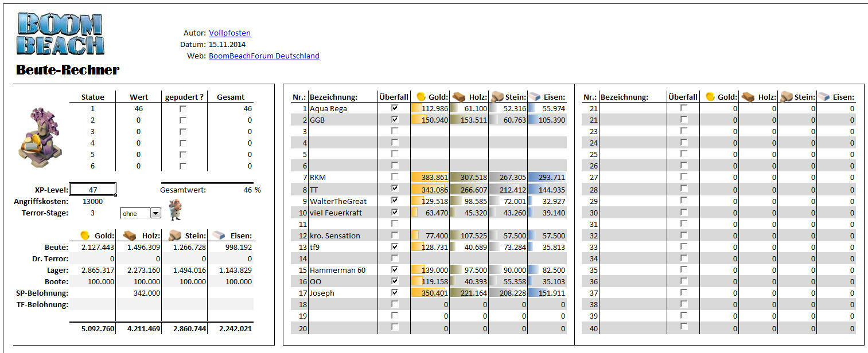Toggle the gepudert checkbox for statue 1

tap(183, 108)
